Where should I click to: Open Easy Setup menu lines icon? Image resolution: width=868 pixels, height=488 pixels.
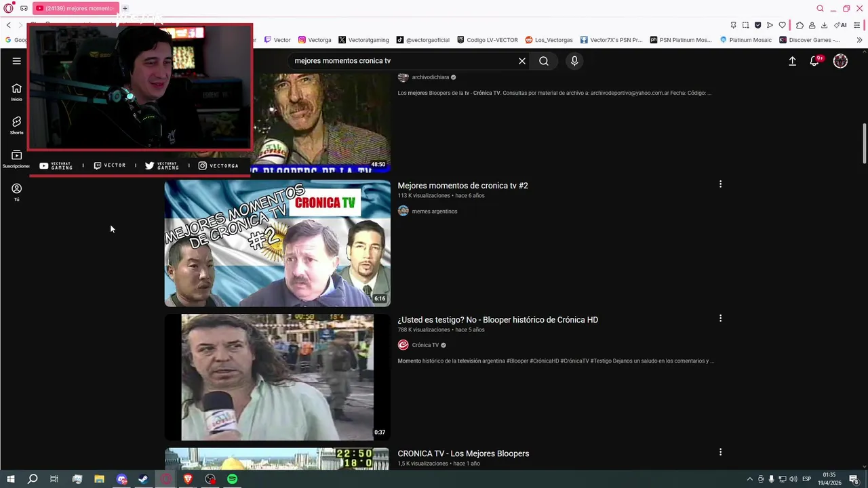858,25
